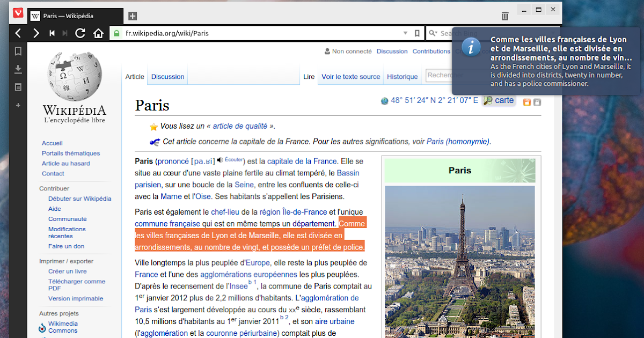
Task: Open the article de qualité link
Action: pyautogui.click(x=240, y=126)
